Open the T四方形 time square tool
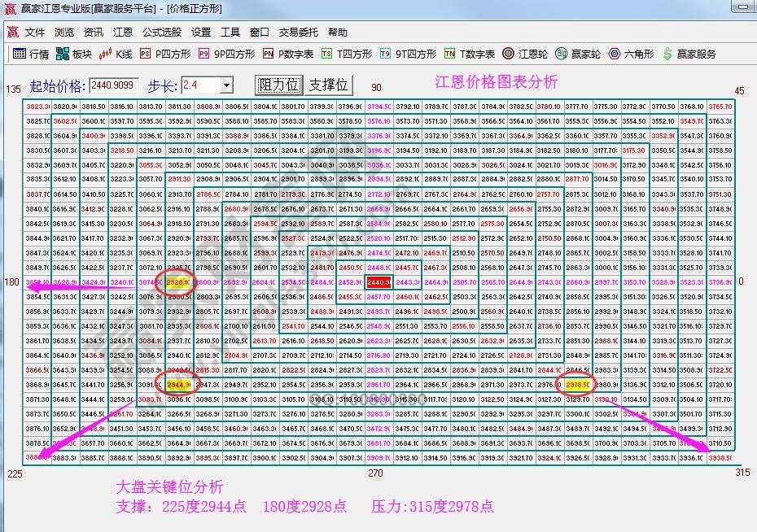Screen dimensions: 757x532 pos(342,55)
